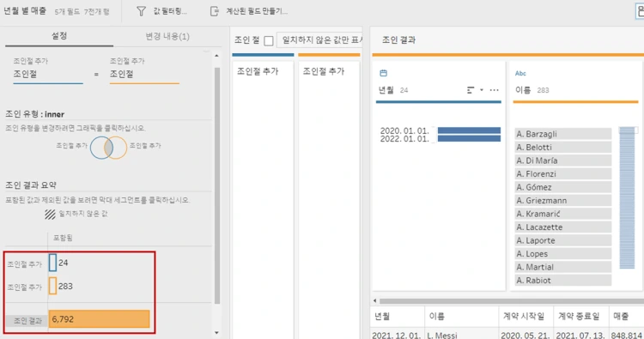Click the 매출 column header

pyautogui.click(x=626, y=317)
